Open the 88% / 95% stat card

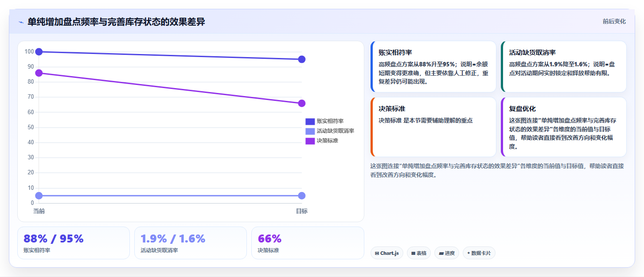pyautogui.click(x=74, y=243)
